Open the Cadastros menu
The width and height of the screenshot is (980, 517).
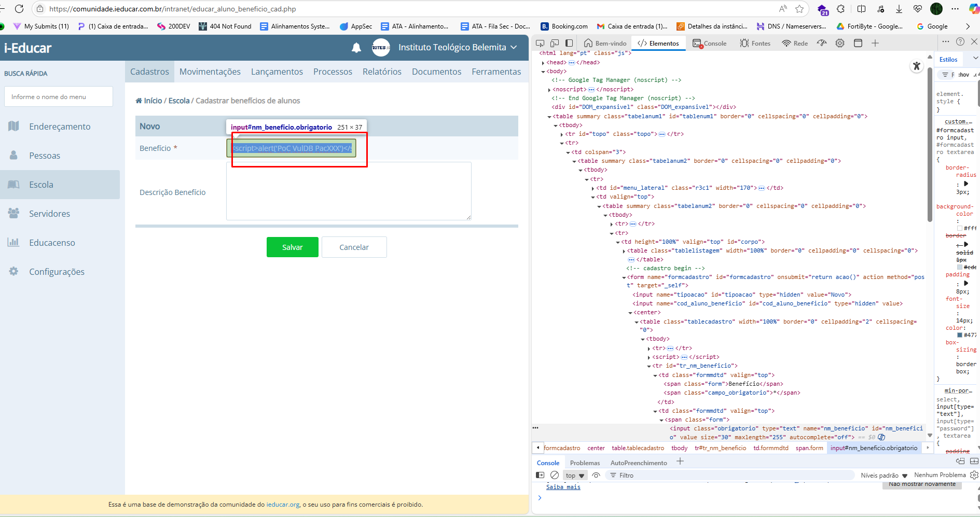(149, 72)
